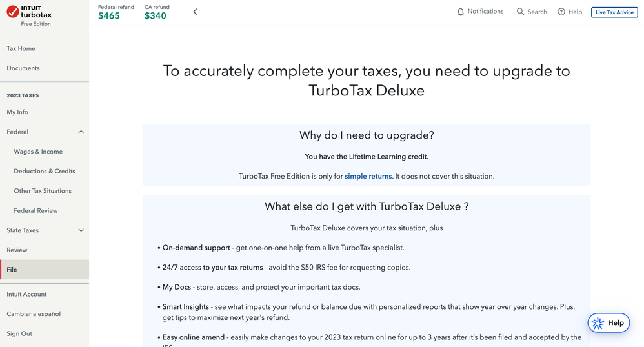
Task: Open My Info section
Action: [x=17, y=112]
